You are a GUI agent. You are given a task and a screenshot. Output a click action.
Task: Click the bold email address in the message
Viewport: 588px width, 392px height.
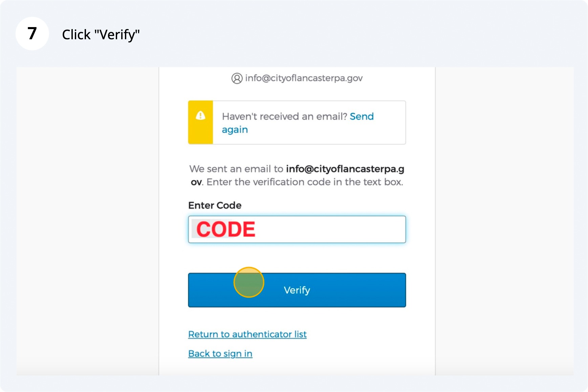[x=345, y=169]
